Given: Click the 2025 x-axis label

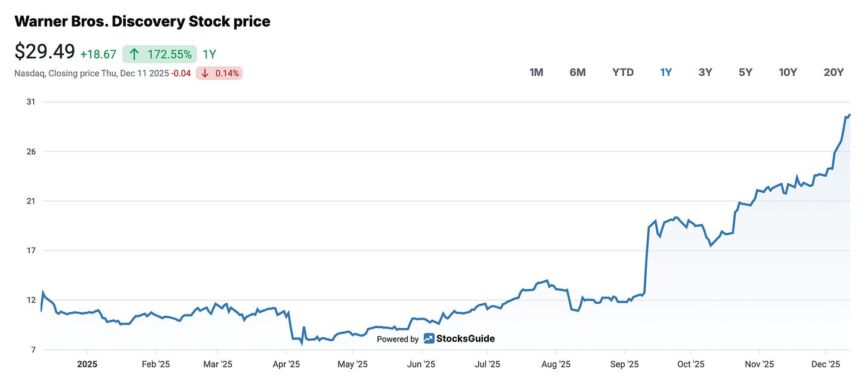Looking at the screenshot, I should coord(87,363).
